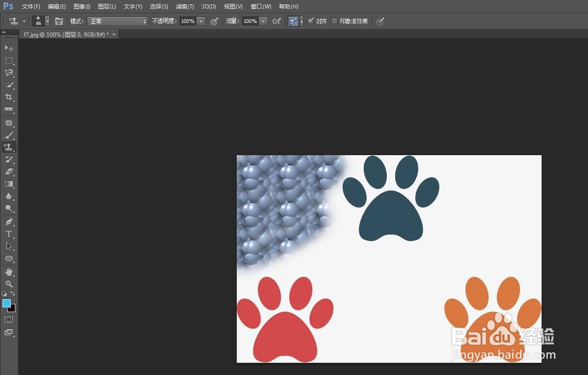Enable the 印象派效果 (Impressionist) checkbox
The height and width of the screenshot is (375, 588).
click(334, 21)
